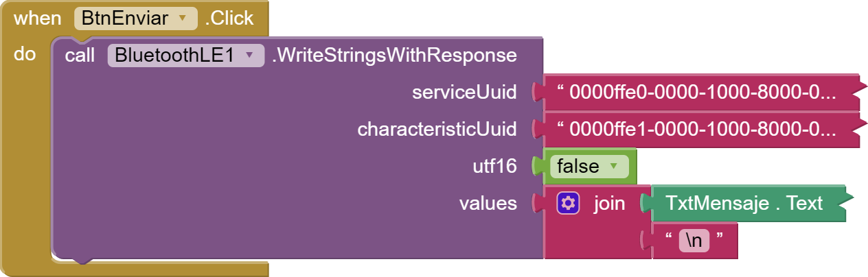
Task: Click the characteristicUuid parameter label
Action: click(437, 129)
